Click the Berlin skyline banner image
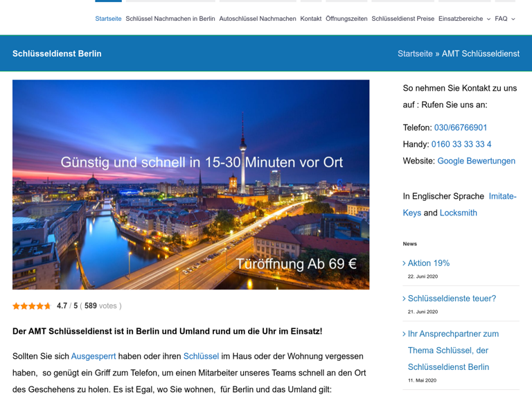The width and height of the screenshot is (532, 399). click(190, 208)
